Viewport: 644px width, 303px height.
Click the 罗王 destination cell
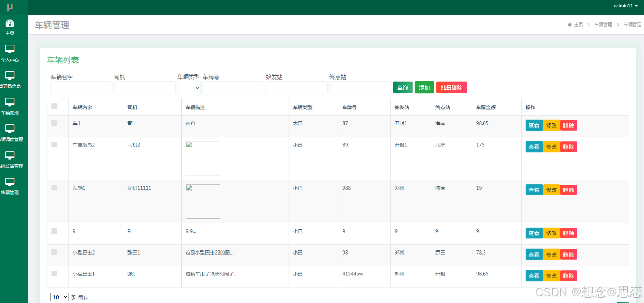(x=441, y=252)
